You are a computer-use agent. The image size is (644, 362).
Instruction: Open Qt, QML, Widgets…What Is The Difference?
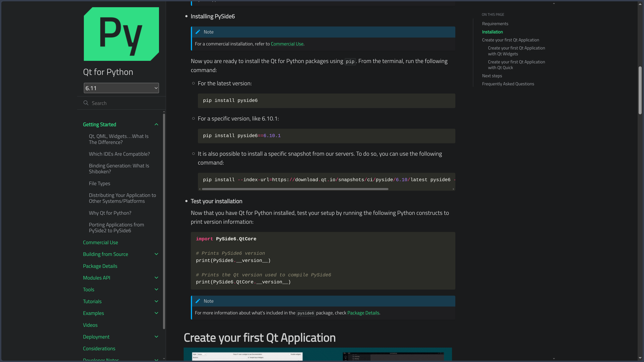pos(119,139)
